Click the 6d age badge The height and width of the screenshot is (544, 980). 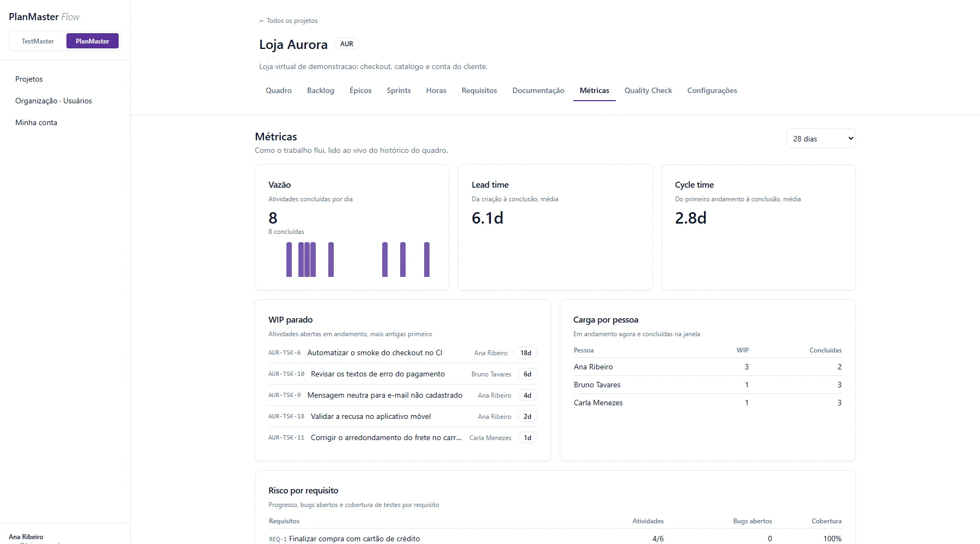tap(527, 374)
